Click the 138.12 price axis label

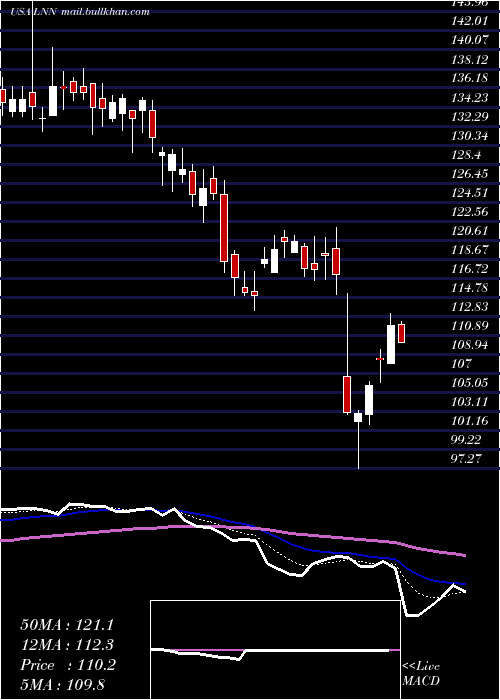(468, 59)
